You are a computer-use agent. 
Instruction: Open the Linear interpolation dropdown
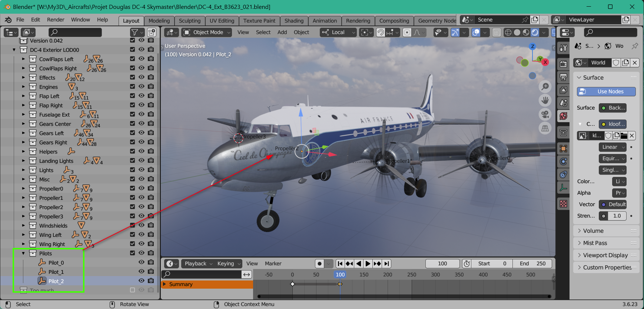click(613, 147)
